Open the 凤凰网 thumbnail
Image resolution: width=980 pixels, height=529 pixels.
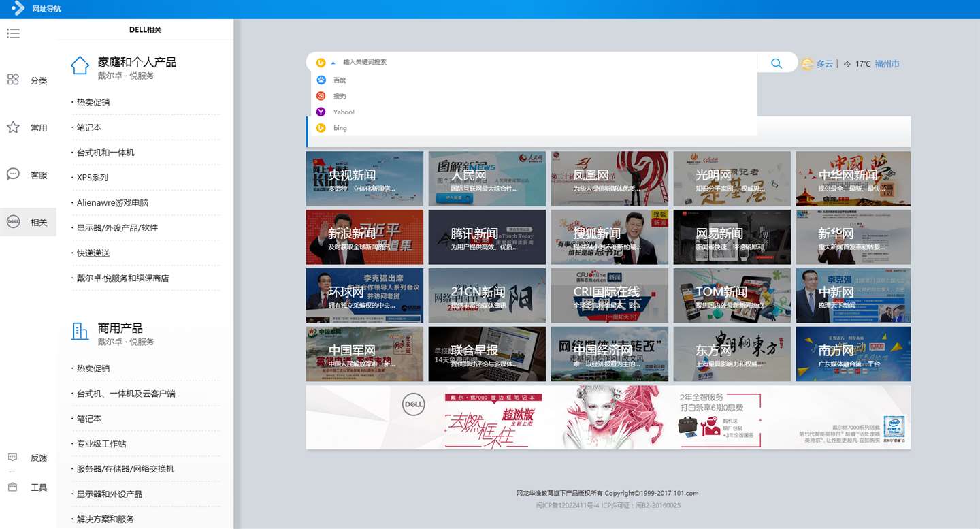[x=610, y=178]
